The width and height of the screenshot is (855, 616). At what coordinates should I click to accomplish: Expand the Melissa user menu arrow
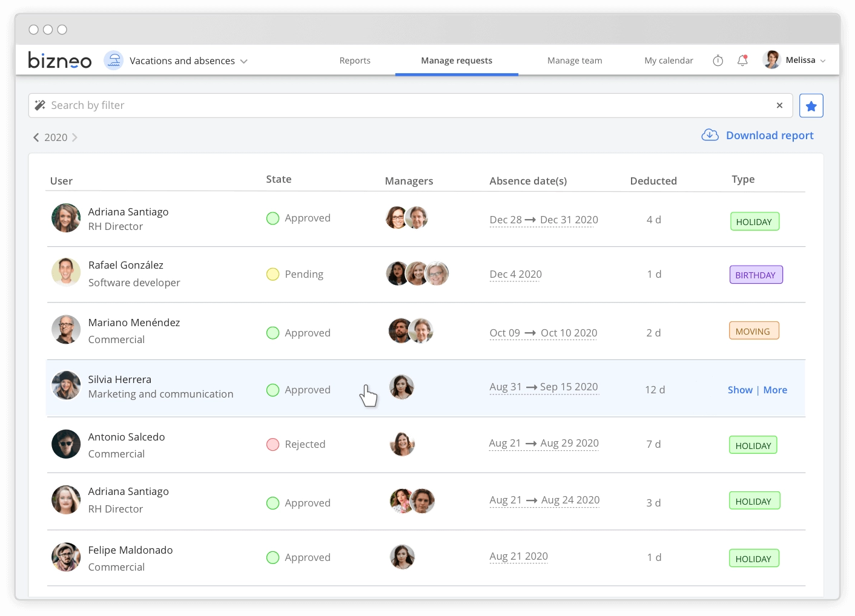tap(823, 61)
